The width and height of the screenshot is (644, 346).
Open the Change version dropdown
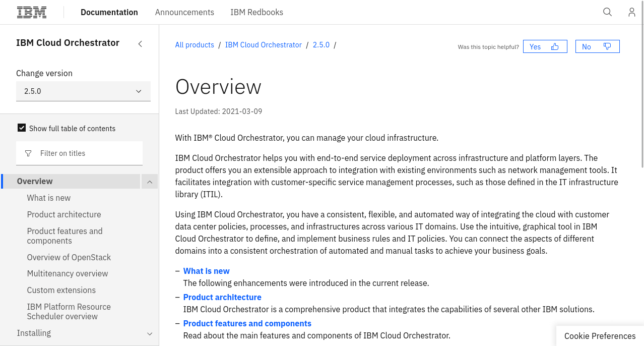click(x=83, y=91)
